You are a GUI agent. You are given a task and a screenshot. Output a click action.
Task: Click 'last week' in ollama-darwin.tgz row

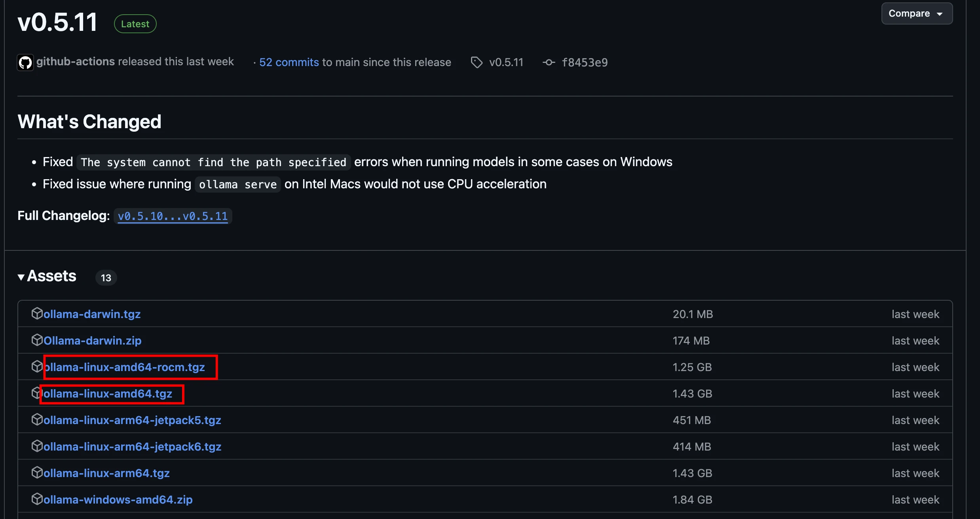915,314
